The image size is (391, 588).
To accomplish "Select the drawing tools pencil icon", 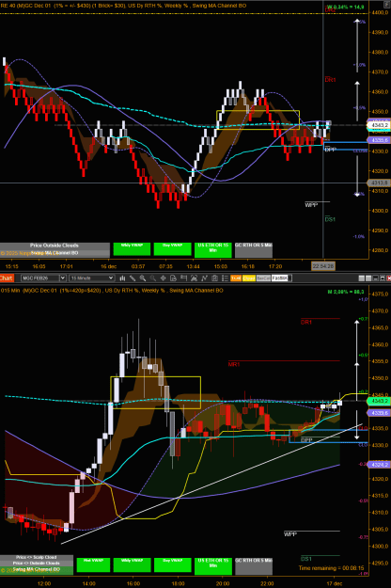I will coord(133,278).
